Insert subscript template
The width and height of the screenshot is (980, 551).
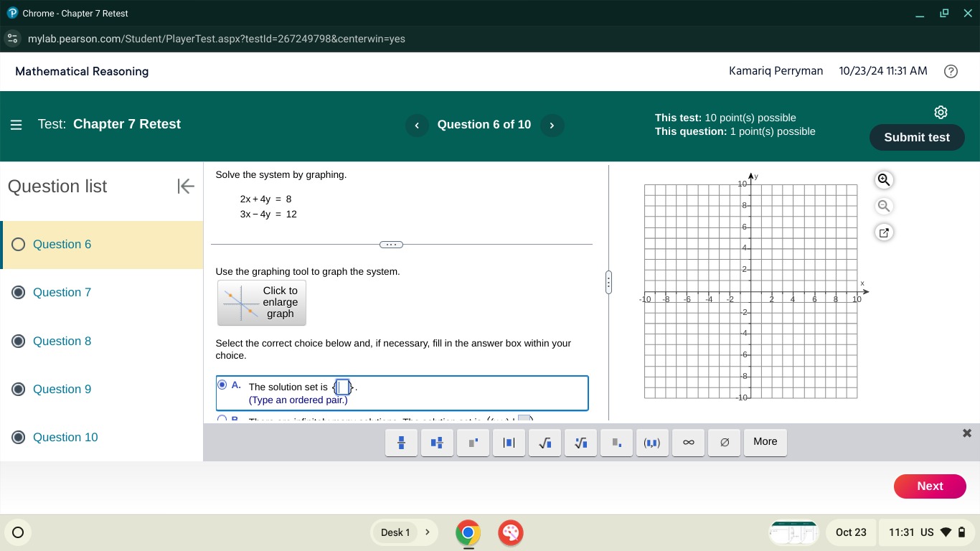click(x=616, y=443)
